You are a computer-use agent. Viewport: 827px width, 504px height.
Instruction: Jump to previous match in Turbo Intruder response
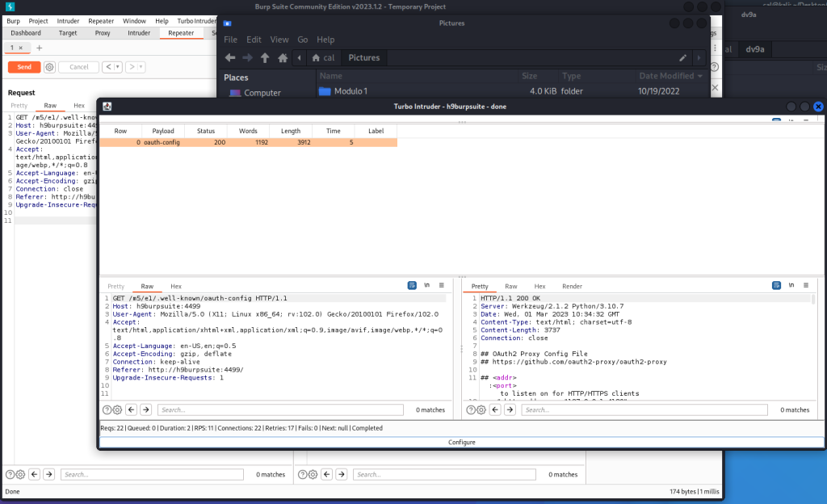[x=495, y=409]
